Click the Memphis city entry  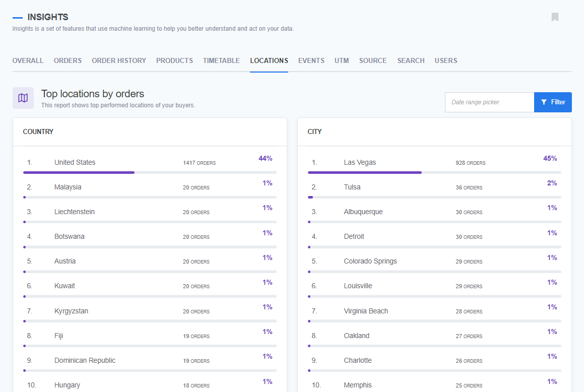434,385
